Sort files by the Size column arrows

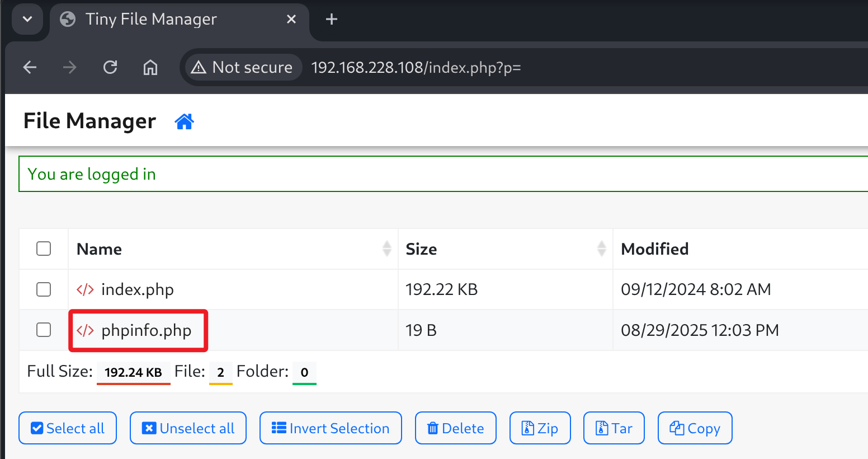601,249
